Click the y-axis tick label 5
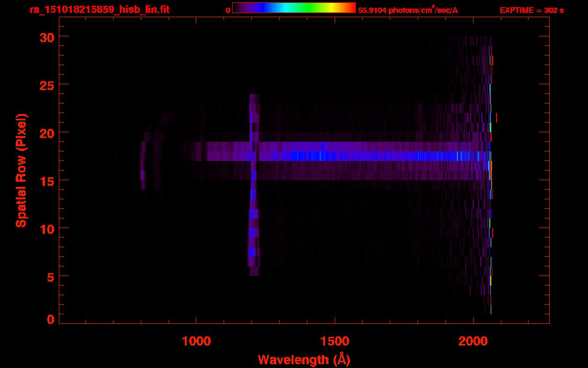This screenshot has height=368, width=588. (x=51, y=276)
